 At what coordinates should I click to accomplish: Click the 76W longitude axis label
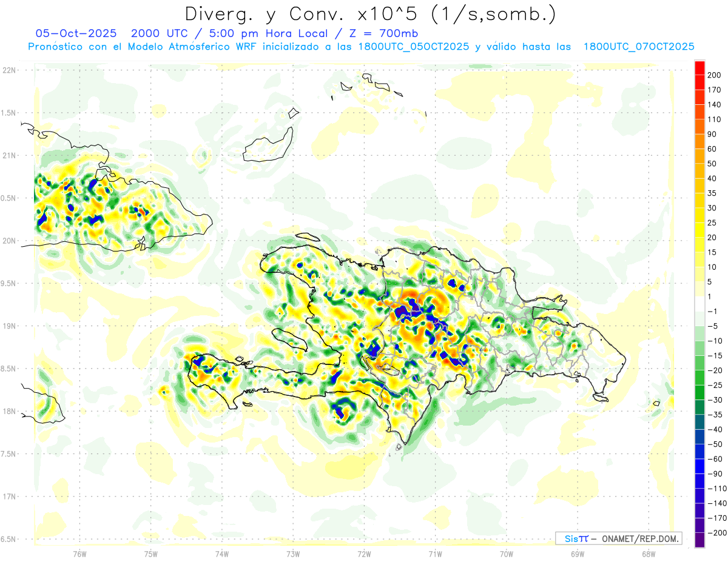[79, 554]
